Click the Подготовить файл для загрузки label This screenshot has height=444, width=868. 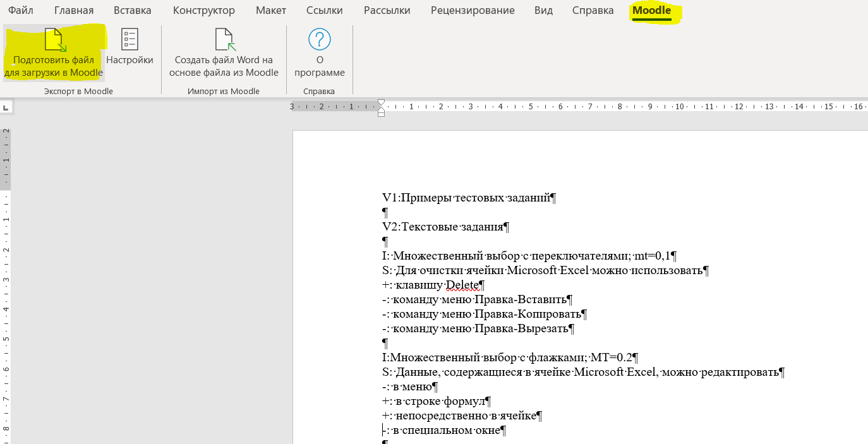point(54,66)
